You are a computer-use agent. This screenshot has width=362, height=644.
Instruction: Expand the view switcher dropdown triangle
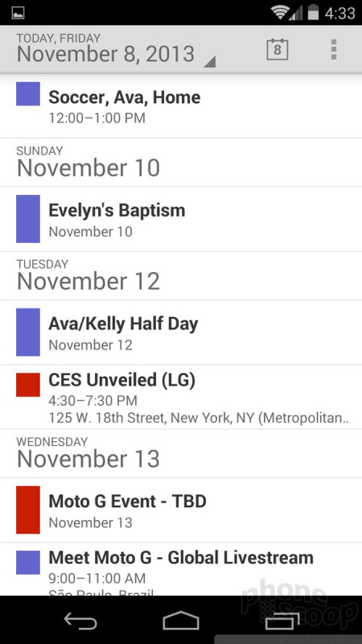tap(209, 62)
